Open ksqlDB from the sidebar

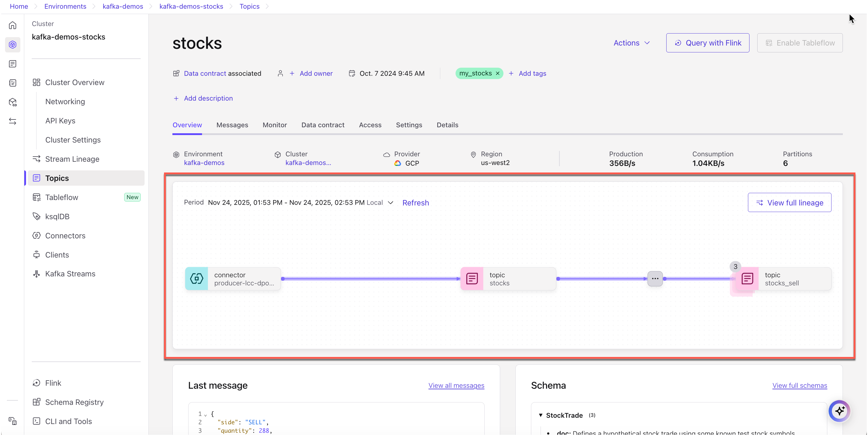pyautogui.click(x=57, y=216)
